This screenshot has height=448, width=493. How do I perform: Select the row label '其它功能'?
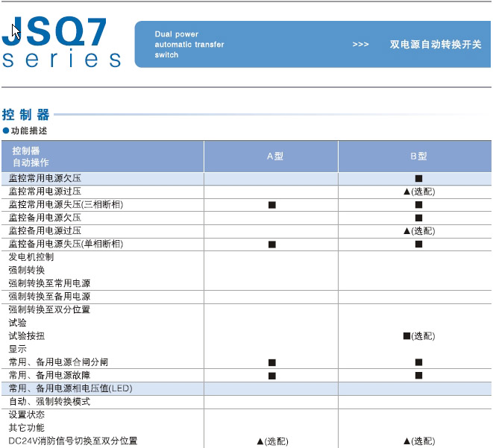27,428
